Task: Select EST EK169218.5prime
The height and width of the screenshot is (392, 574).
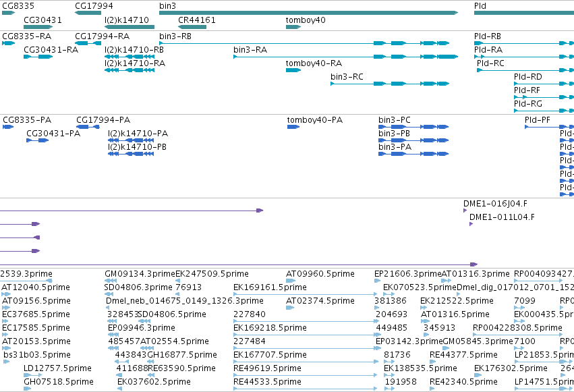Action: point(270,328)
